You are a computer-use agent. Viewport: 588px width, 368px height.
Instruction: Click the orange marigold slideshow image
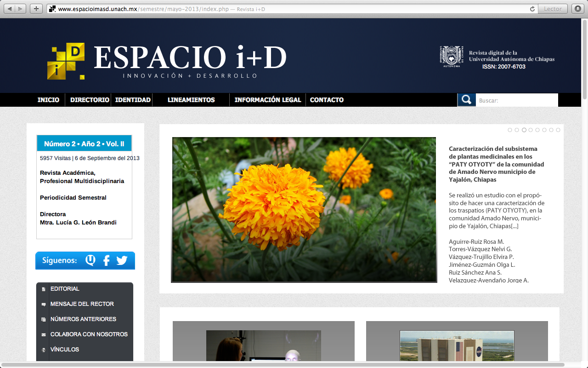coord(304,209)
